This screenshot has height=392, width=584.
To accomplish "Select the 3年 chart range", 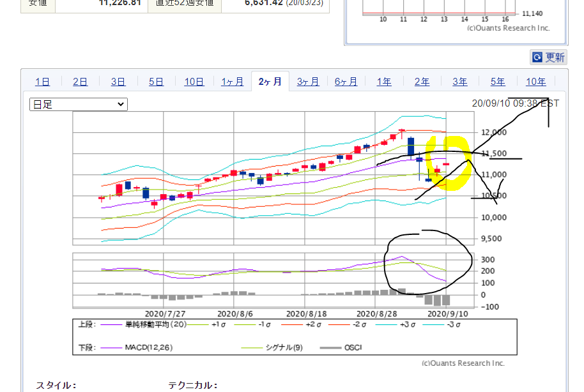I will (x=460, y=82).
